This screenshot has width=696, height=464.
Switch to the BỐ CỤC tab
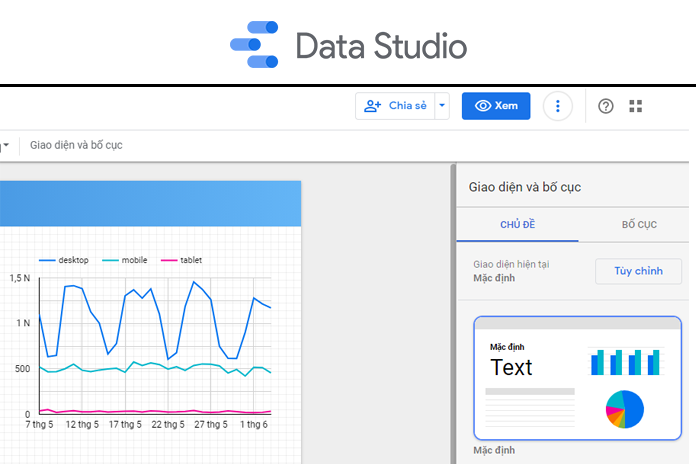click(x=638, y=224)
